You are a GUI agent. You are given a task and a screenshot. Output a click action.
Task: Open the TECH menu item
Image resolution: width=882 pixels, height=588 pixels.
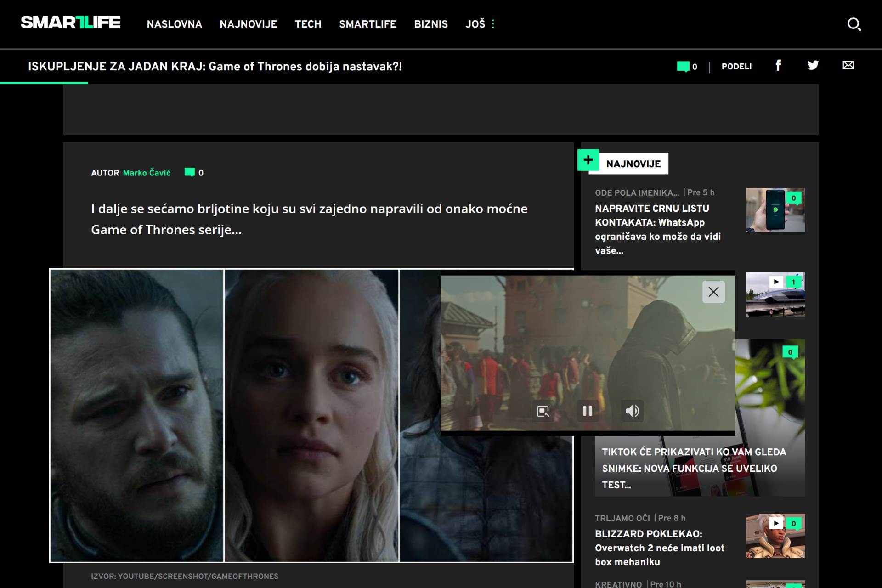click(308, 24)
